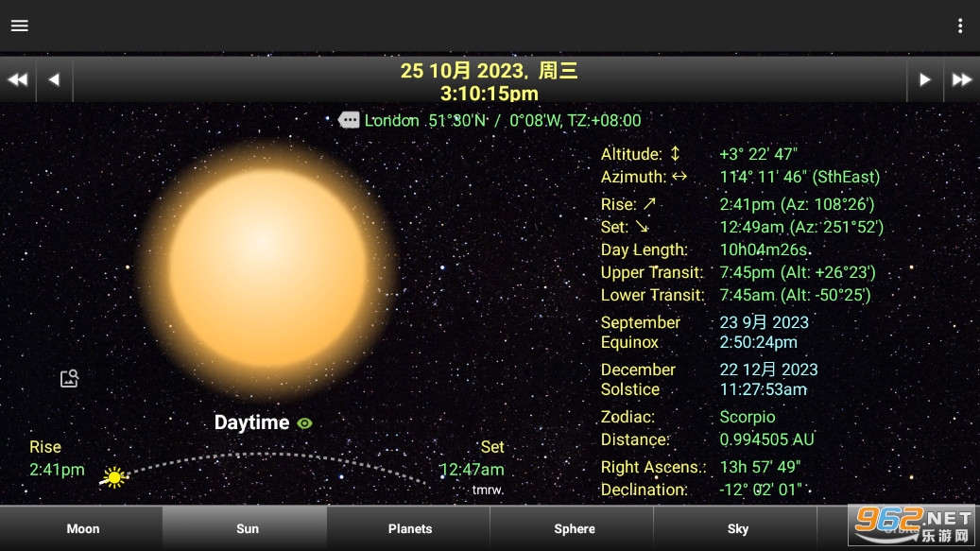Switch to the Moon tab
Image resolution: width=980 pixels, height=551 pixels.
click(x=82, y=528)
